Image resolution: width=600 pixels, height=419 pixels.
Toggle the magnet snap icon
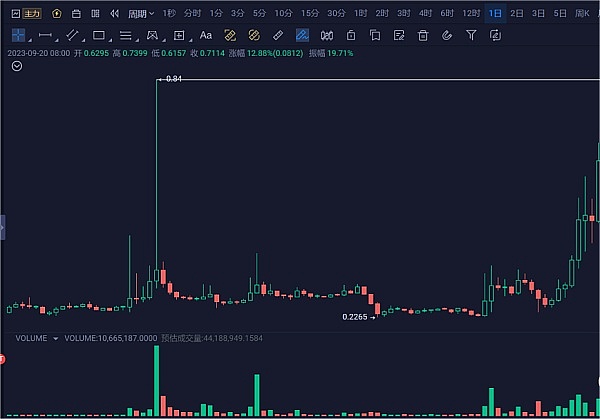tap(327, 36)
